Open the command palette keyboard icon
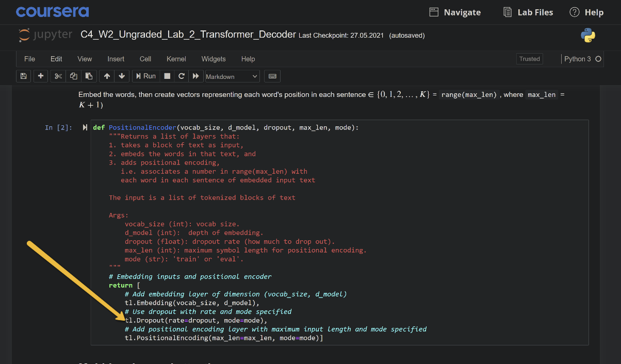 pyautogui.click(x=272, y=76)
